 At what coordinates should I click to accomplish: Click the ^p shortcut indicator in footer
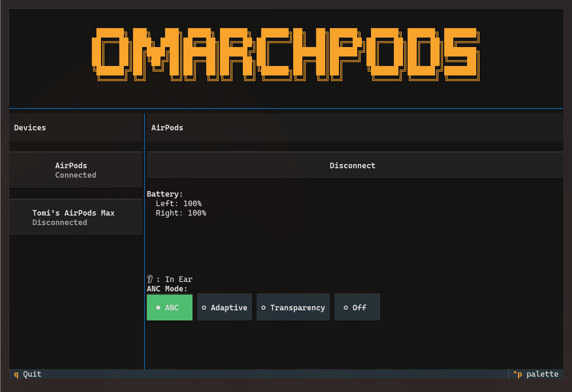[x=517, y=374]
